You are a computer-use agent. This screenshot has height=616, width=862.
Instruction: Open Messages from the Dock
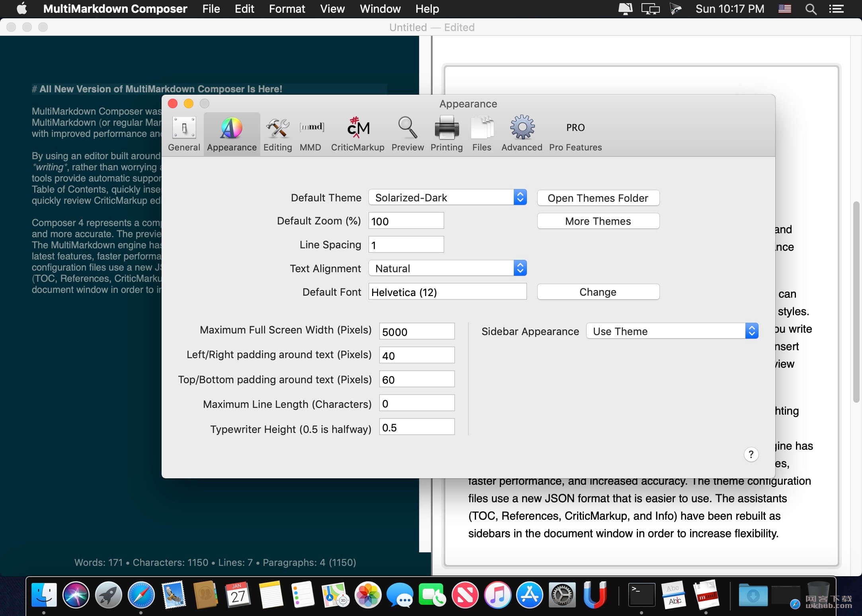[400, 595]
